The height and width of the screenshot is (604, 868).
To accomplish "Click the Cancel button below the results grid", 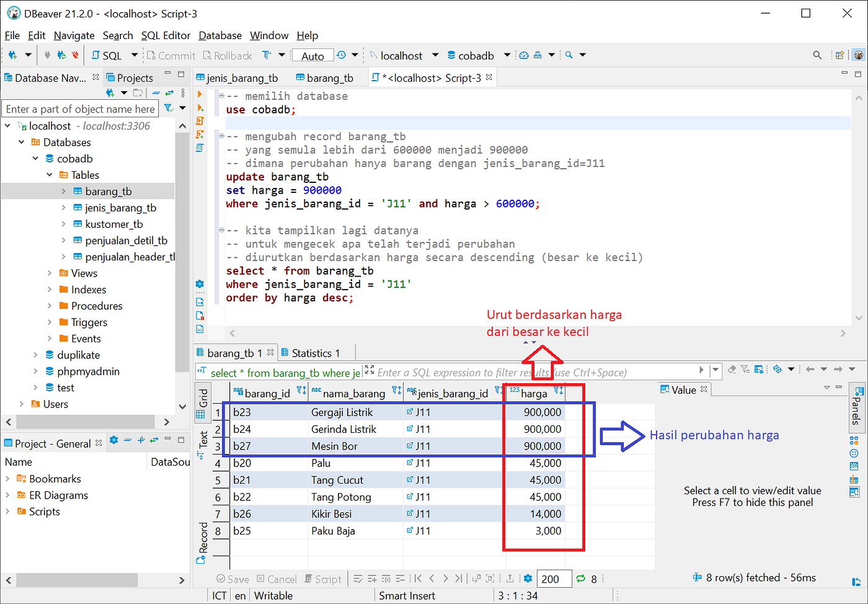I will point(277,579).
